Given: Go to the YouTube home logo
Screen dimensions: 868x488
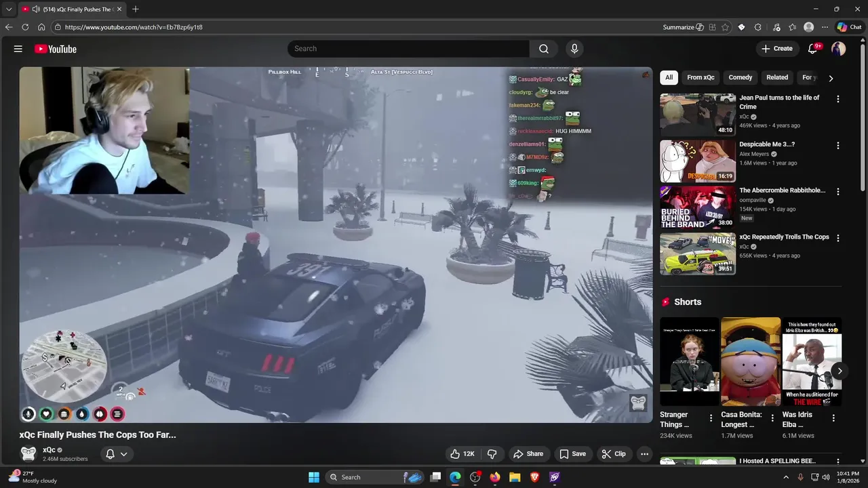Looking at the screenshot, I should click(x=55, y=49).
